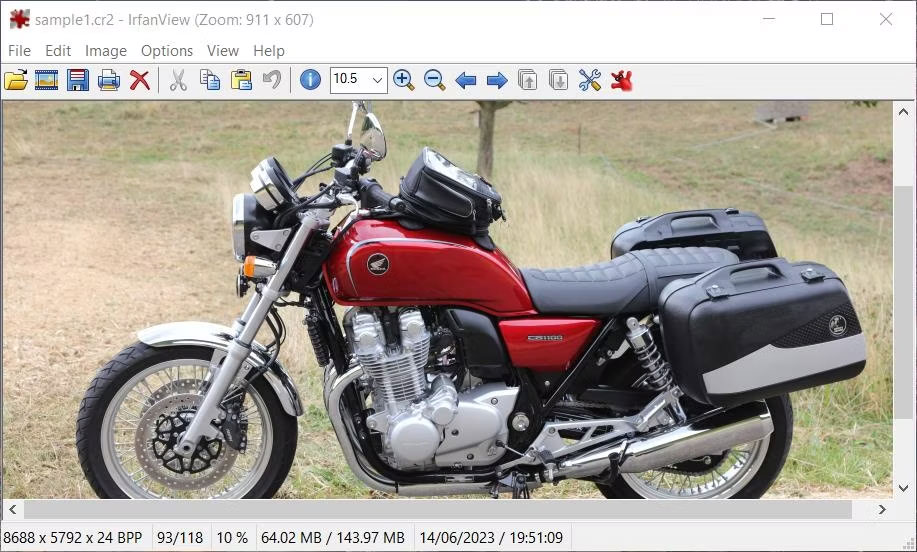Open the Slideshow filmstrip icon
The height and width of the screenshot is (552, 917).
[x=46, y=80]
